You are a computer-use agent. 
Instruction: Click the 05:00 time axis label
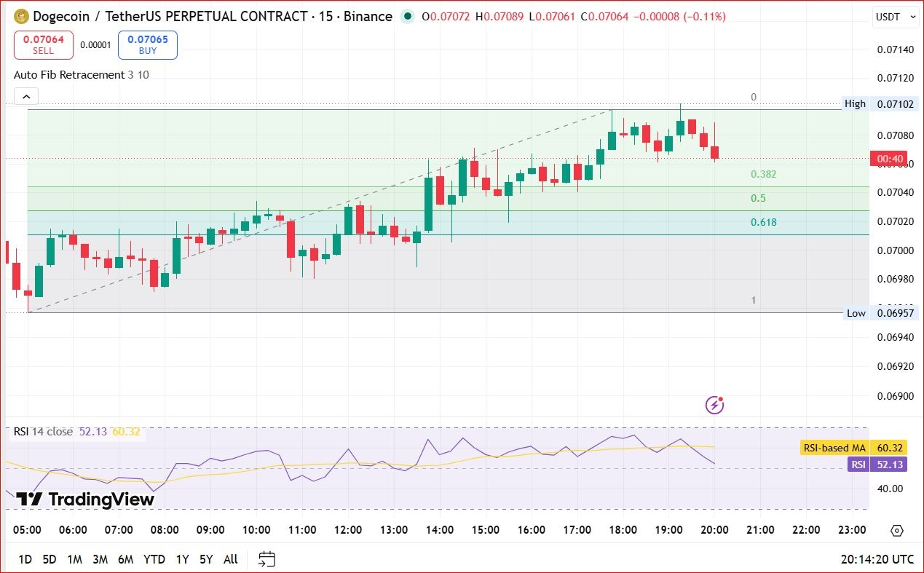coord(27,530)
